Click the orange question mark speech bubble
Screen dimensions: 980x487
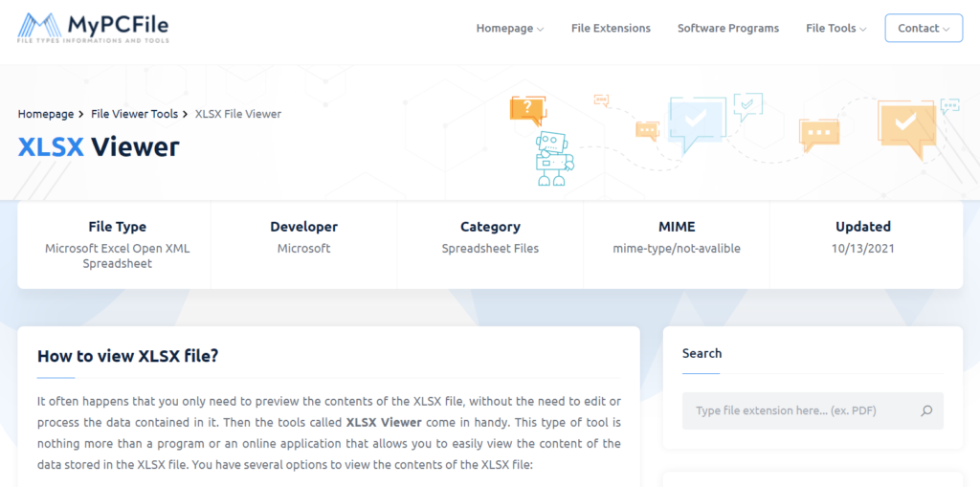pos(527,109)
